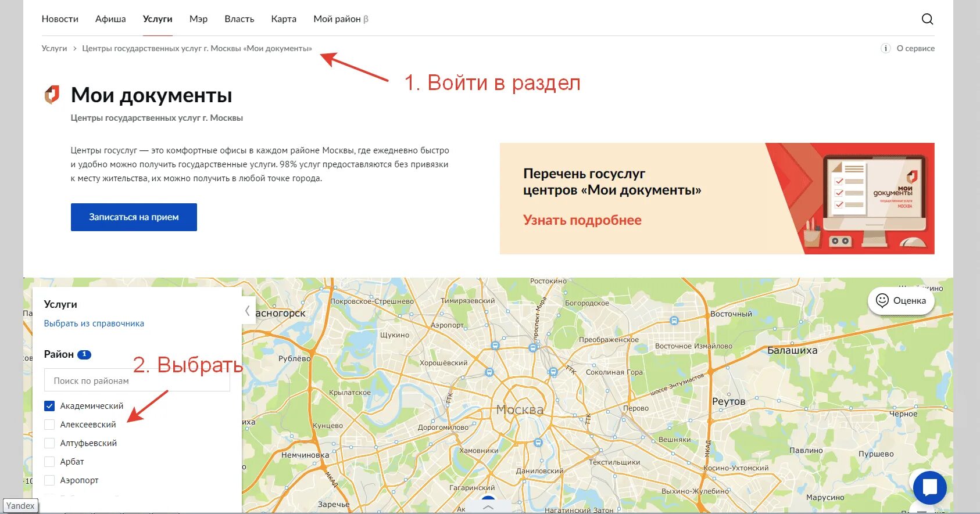This screenshot has height=514, width=980.
Task: Click the Перечень госуслуг banner image
Action: click(x=717, y=199)
